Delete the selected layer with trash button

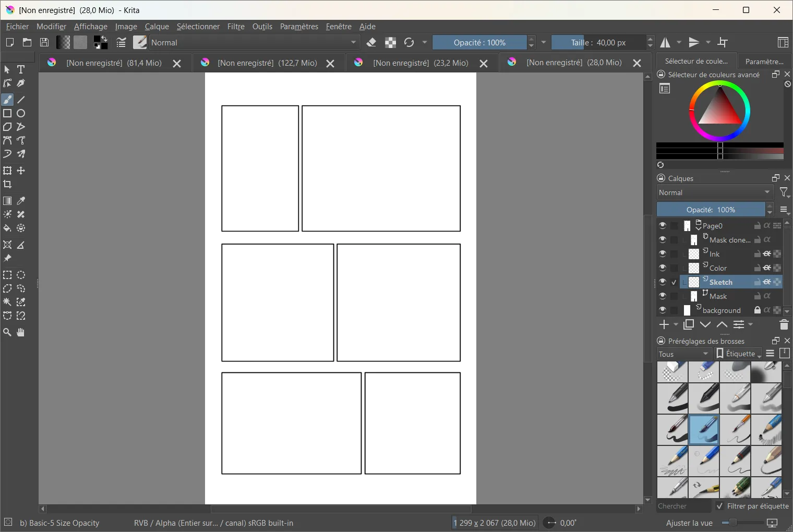pyautogui.click(x=784, y=324)
